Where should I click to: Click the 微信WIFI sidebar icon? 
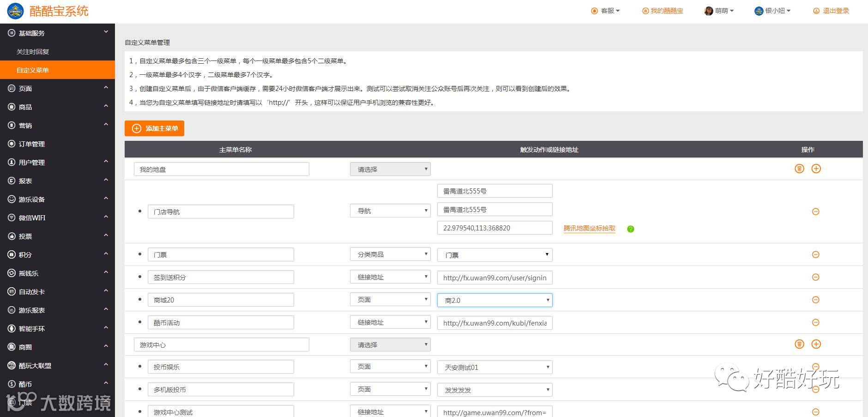click(x=12, y=218)
